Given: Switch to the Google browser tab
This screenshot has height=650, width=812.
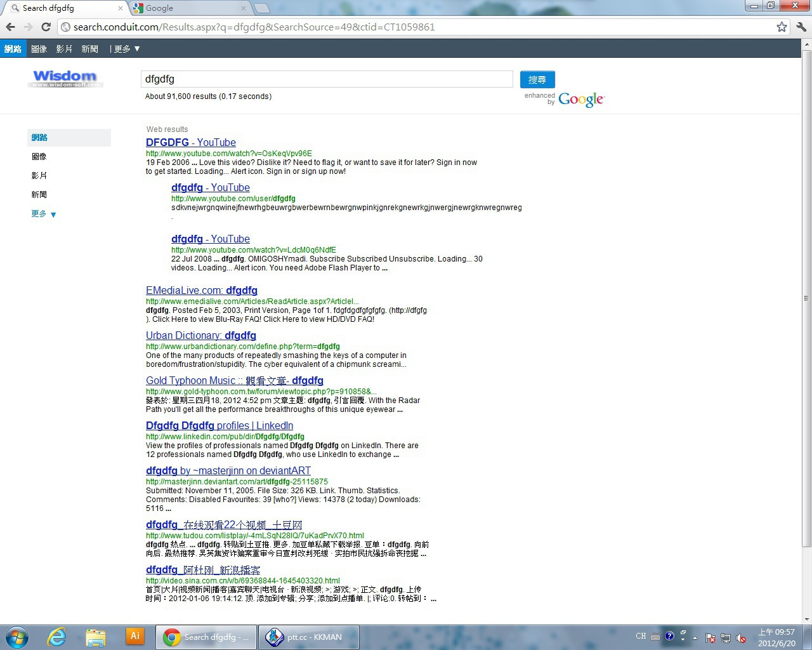Looking at the screenshot, I should point(190,8).
